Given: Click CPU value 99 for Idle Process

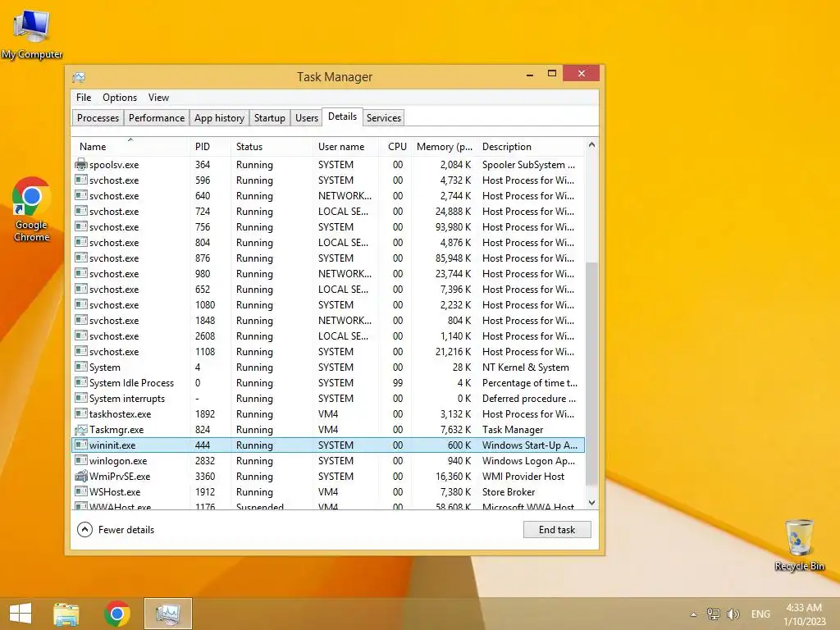Looking at the screenshot, I should tap(398, 383).
